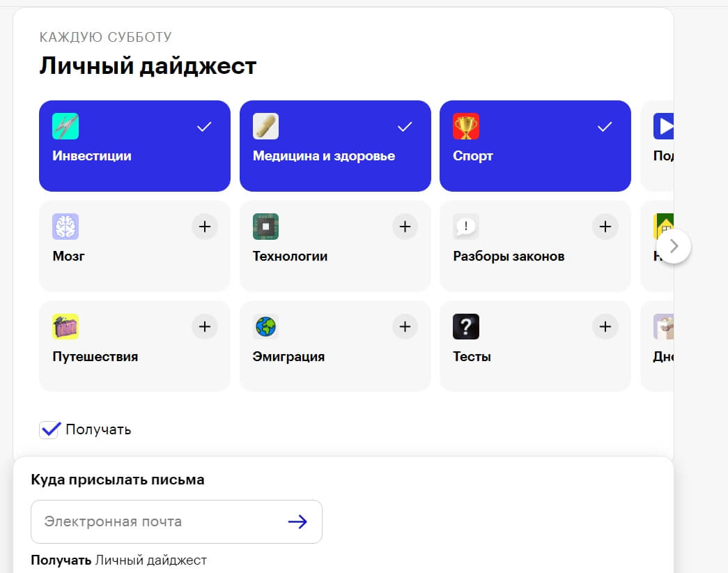
Task: Submit email with the arrow button
Action: [297, 521]
